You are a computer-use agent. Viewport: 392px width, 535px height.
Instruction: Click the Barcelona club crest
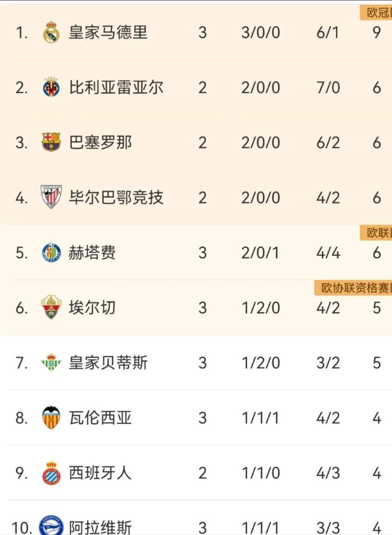51,142
